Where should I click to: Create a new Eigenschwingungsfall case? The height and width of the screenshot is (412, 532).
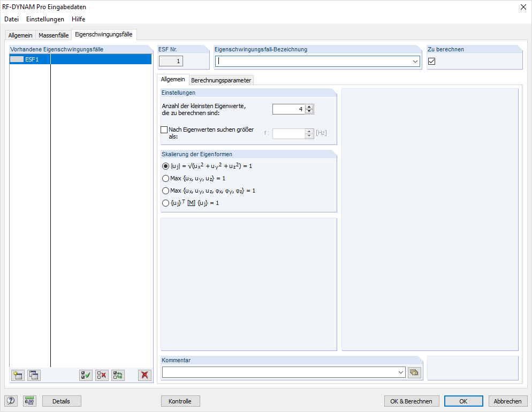pos(18,375)
